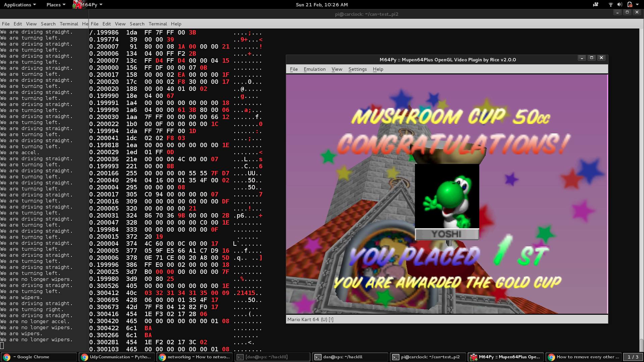This screenshot has height=362, width=644.
Task: Open Terminal menu in pi@carclock window
Action: coord(158,24)
